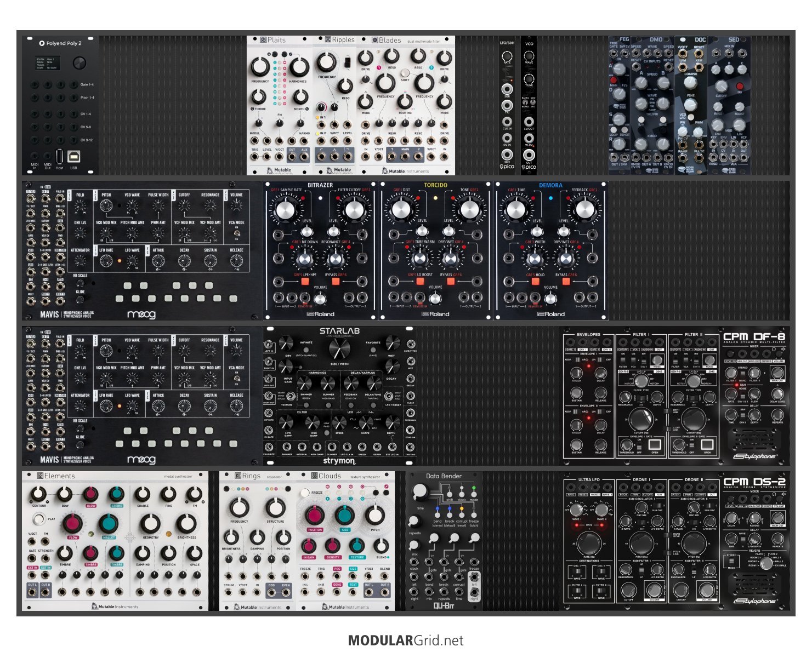Click the Demora FEEDBACK knob
The image size is (812, 652).
point(585,210)
